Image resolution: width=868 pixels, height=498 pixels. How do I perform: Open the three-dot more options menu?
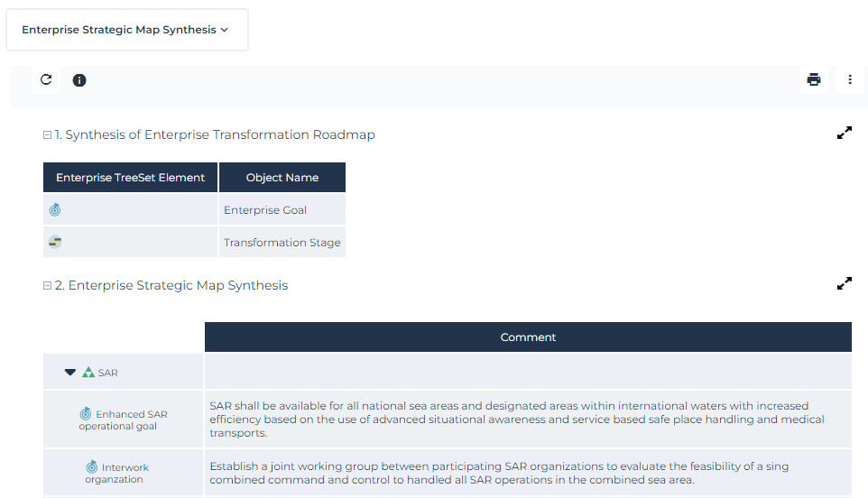[x=850, y=80]
